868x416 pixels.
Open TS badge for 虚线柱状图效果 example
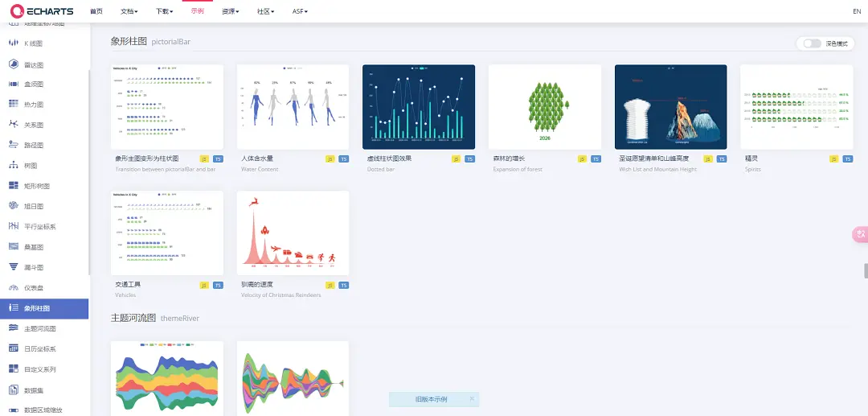point(469,159)
